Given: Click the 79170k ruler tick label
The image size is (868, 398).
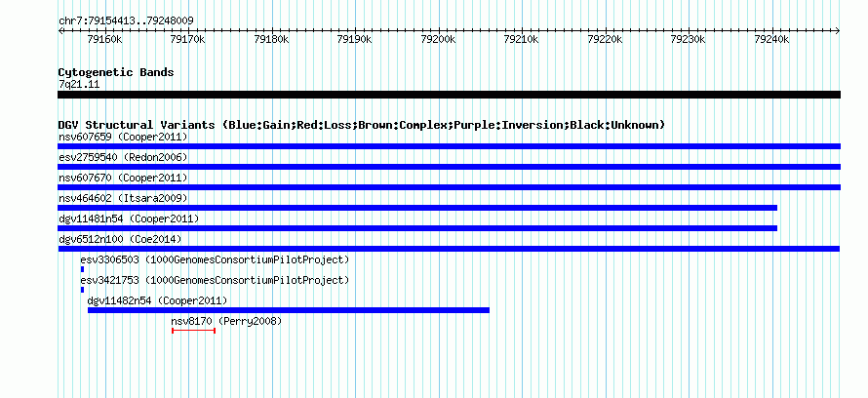Looking at the screenshot, I should point(188,39).
